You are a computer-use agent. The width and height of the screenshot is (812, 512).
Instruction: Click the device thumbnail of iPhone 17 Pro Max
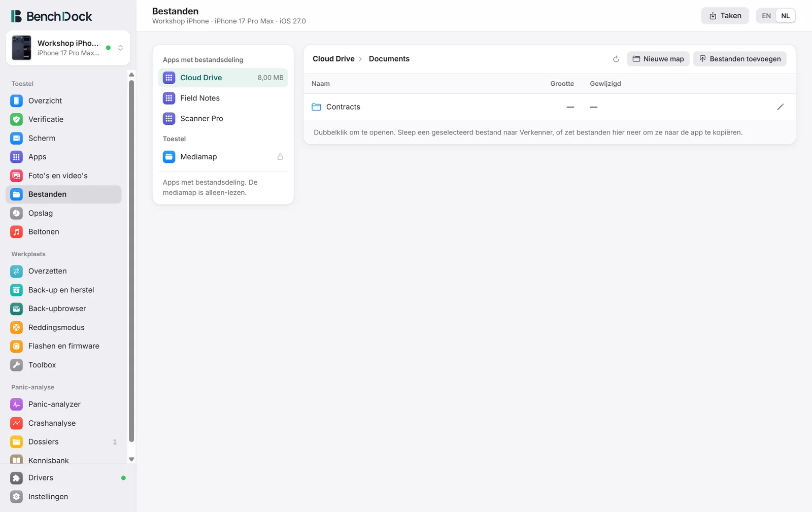(x=21, y=48)
